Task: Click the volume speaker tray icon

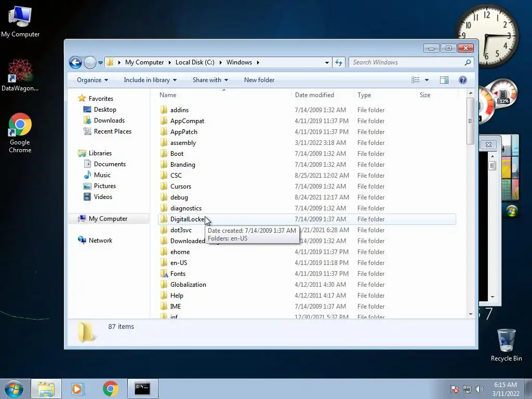Action: point(479,389)
